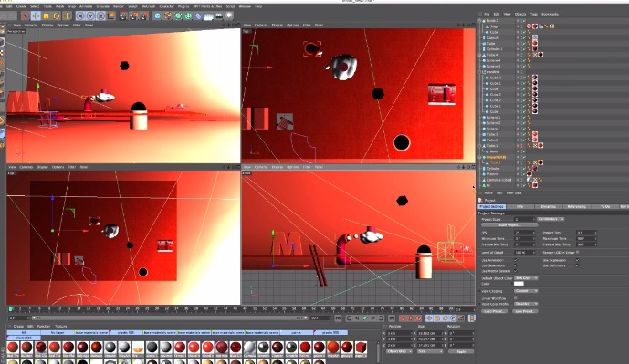Jump to the start of the timeline
The image size is (629, 364).
(338, 317)
